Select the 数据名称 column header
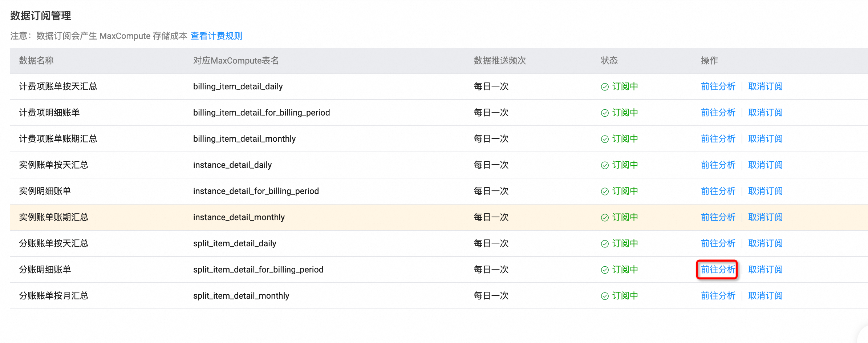The width and height of the screenshot is (868, 343). pyautogui.click(x=36, y=61)
